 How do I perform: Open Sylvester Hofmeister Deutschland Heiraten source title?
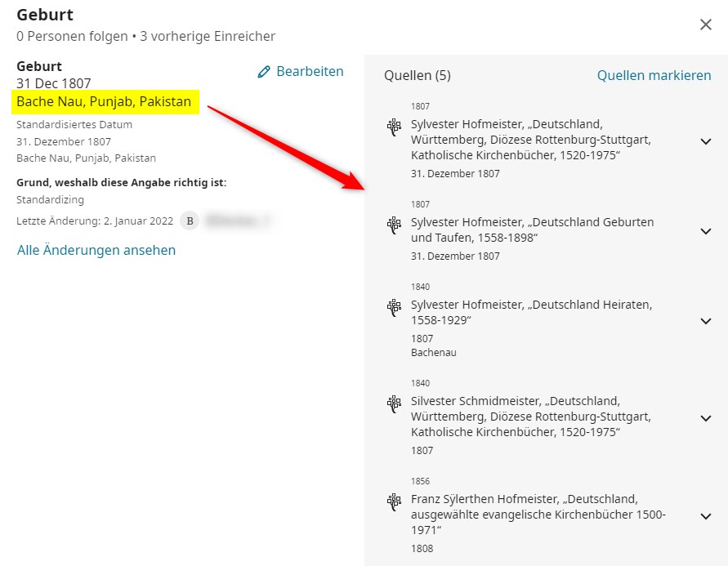coord(530,312)
